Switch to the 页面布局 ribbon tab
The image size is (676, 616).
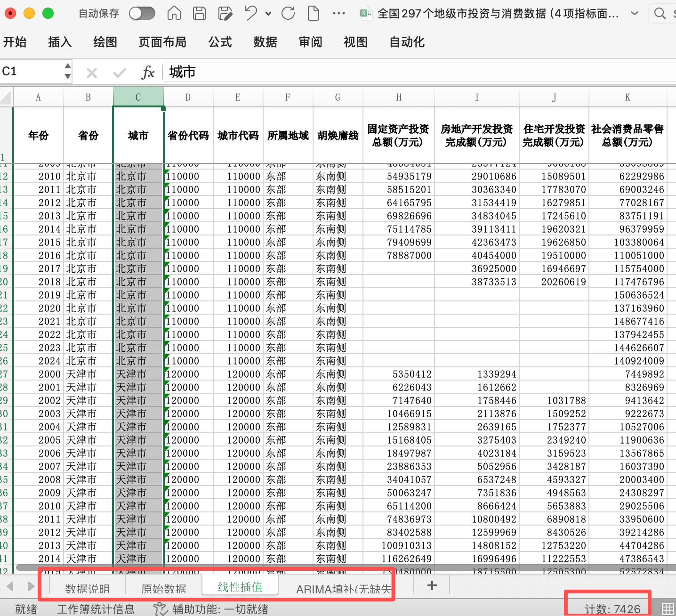click(162, 42)
